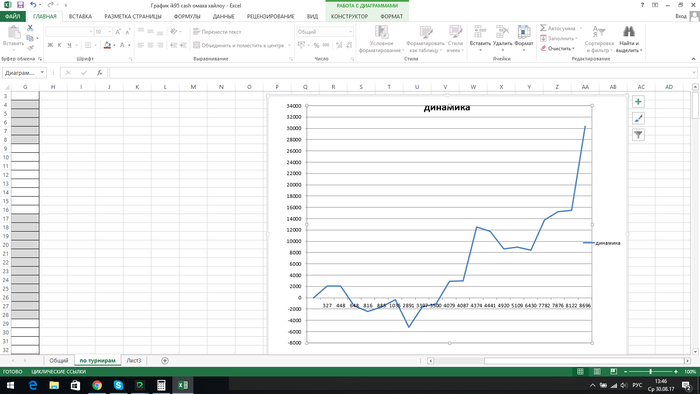Viewport: 700px width, 394px height.
Task: Click the Вход (Sign in) link
Action: (680, 16)
